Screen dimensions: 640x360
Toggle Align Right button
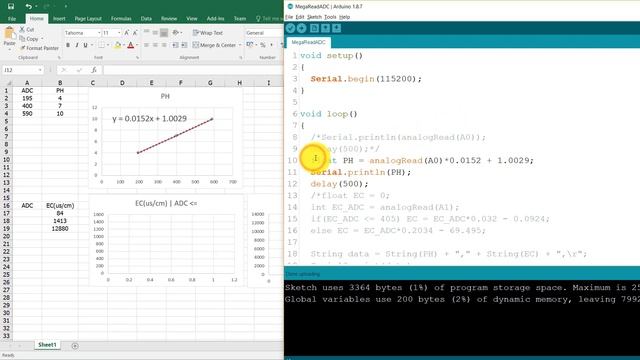coord(164,45)
